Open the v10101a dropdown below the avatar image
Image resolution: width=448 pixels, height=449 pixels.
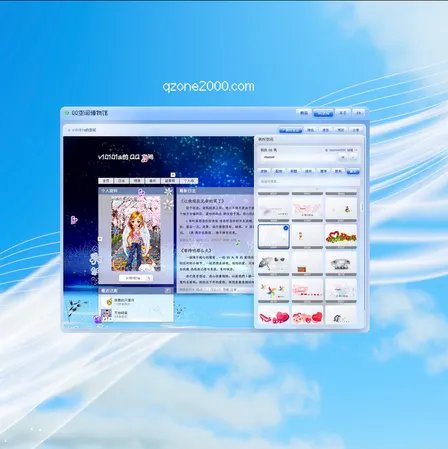pos(136,278)
